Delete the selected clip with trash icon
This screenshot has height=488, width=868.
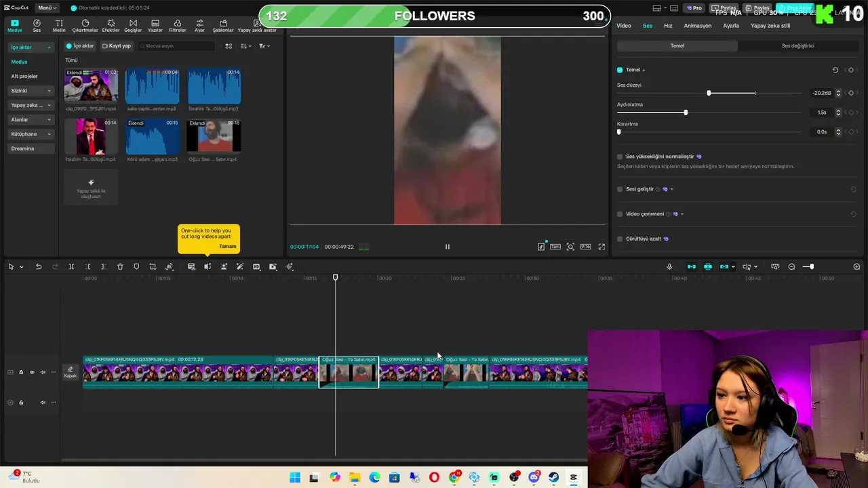coord(120,266)
